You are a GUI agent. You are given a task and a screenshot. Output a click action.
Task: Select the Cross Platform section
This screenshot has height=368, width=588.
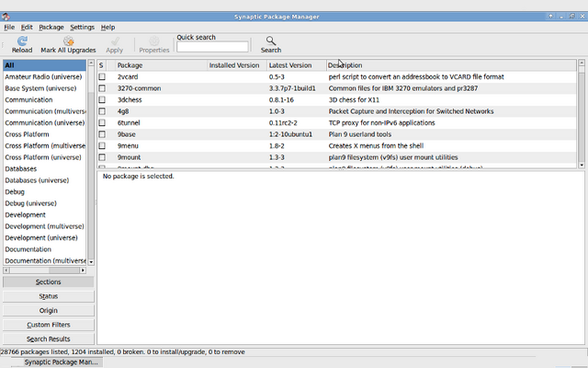pyautogui.click(x=27, y=134)
